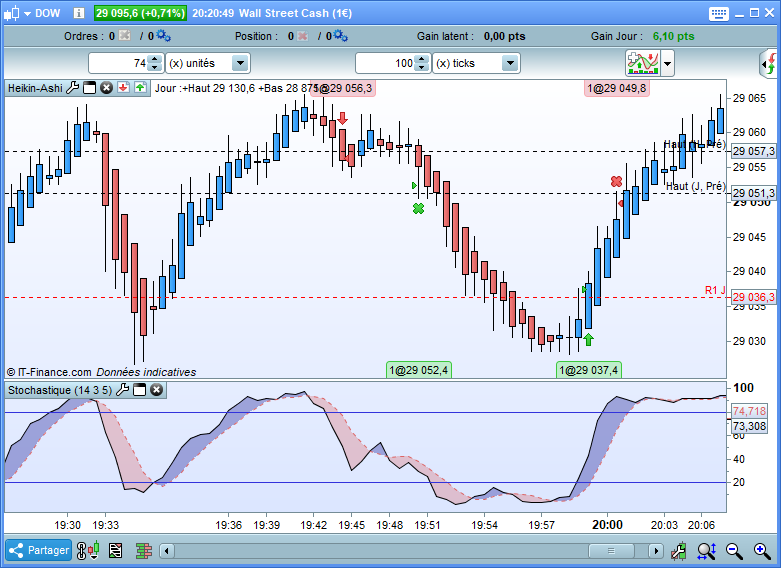The width and height of the screenshot is (781, 568).
Task: Click the price axis label 29 051,3
Action: (x=754, y=193)
